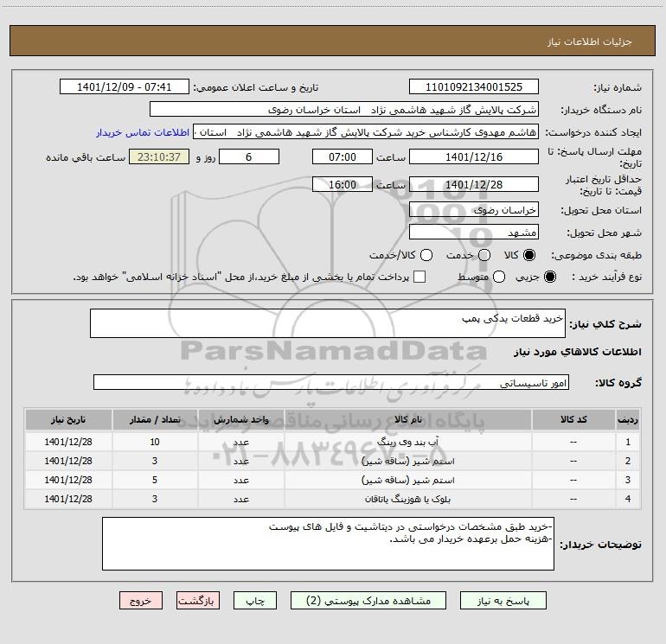666x644 pixels.
Task: Click the remaining time 23:10:37 field
Action: pos(159,156)
